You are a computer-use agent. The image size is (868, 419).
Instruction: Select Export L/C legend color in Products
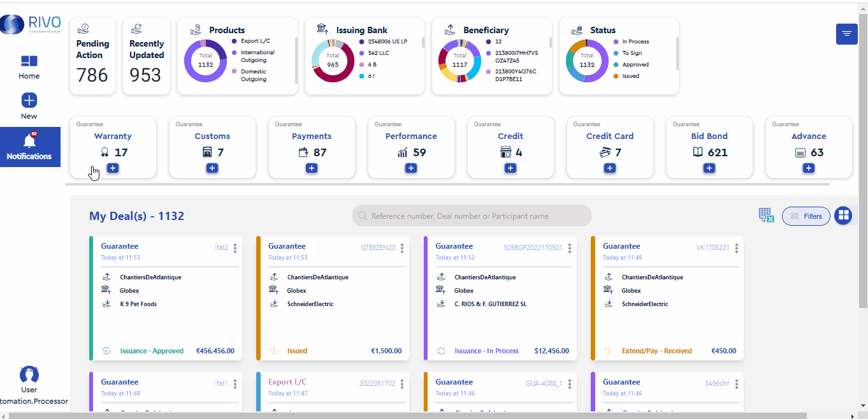tap(235, 41)
